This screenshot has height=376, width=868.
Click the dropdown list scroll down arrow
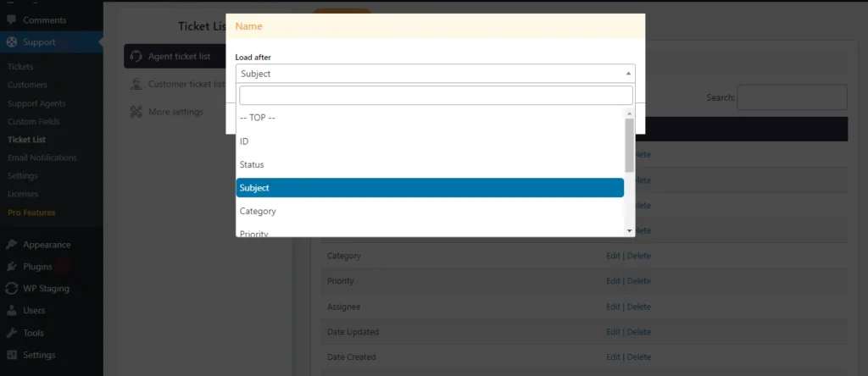pyautogui.click(x=630, y=230)
